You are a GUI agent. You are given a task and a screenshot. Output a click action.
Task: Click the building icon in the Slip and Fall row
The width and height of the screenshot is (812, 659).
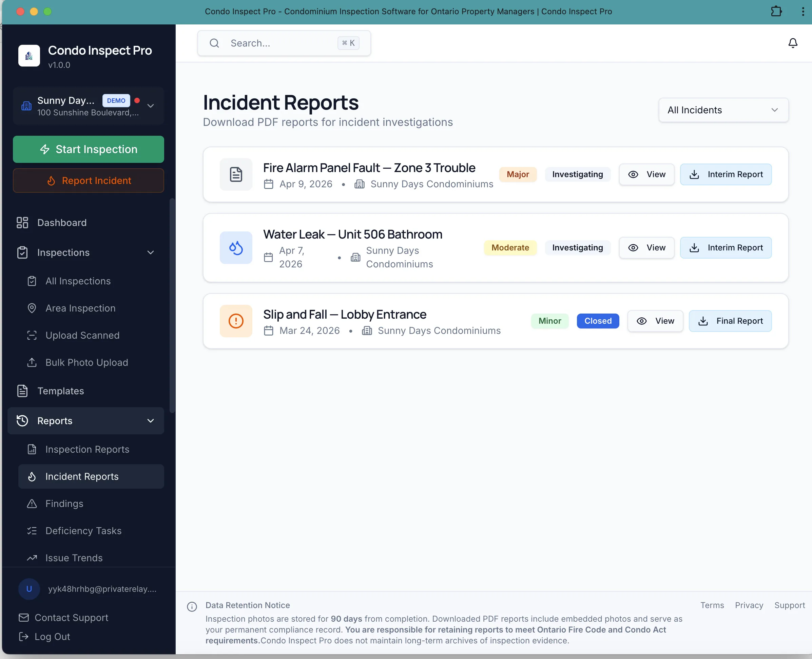pos(367,331)
